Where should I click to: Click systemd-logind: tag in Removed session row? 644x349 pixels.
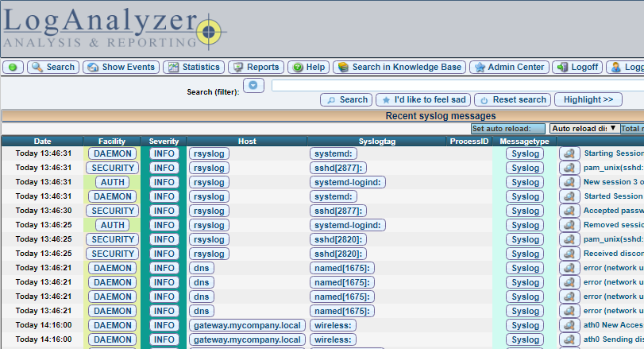[348, 225]
